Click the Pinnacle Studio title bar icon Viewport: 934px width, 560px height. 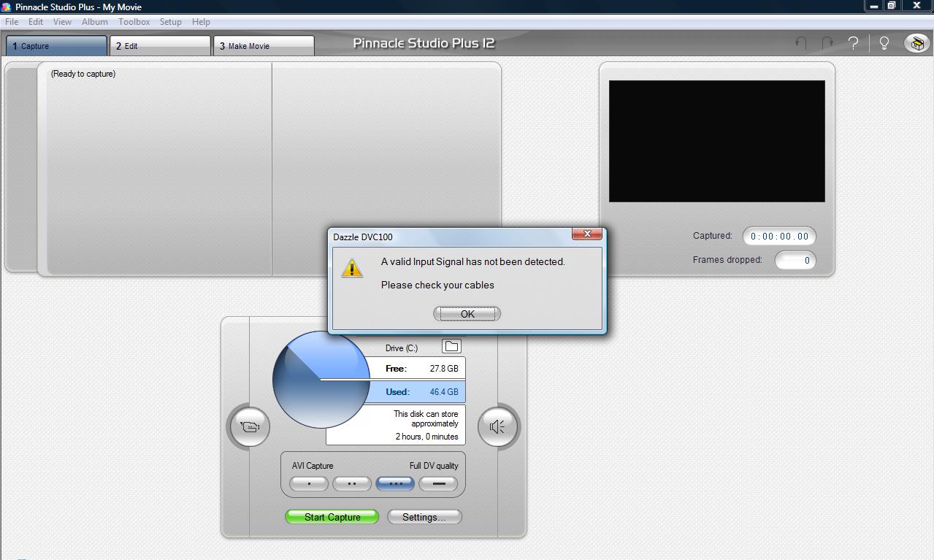[7, 7]
